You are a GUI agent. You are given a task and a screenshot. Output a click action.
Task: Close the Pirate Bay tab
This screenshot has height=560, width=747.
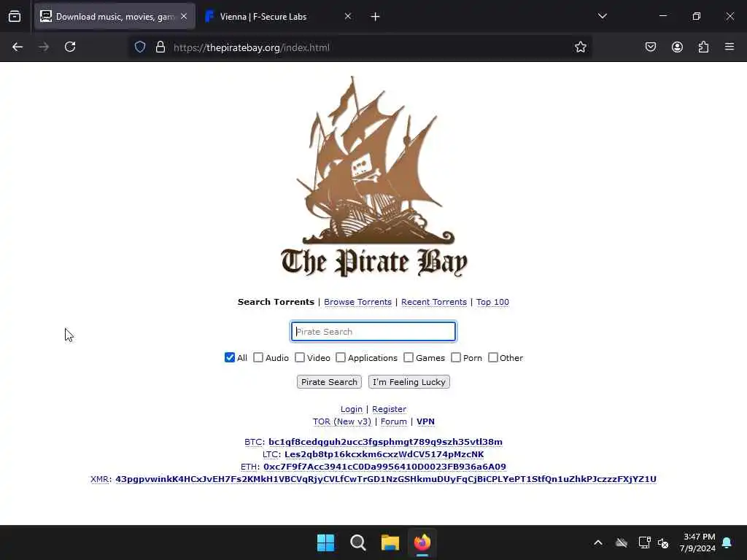click(184, 17)
